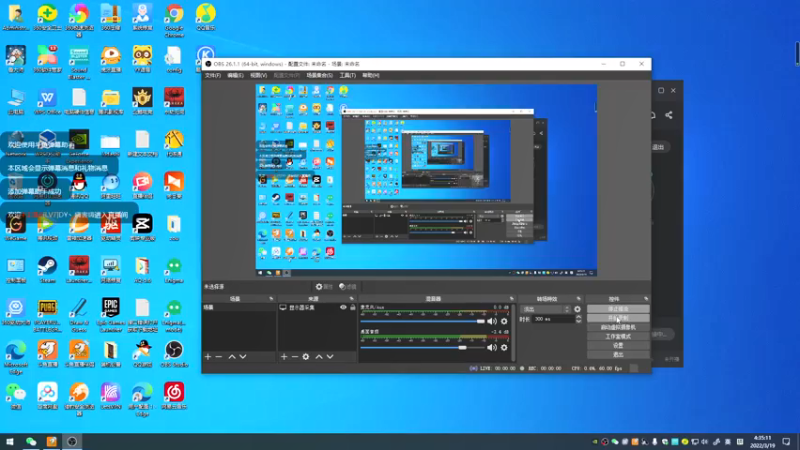The width and height of the screenshot is (800, 450).
Task: Select the 显示器采集 source row
Action: (317, 308)
